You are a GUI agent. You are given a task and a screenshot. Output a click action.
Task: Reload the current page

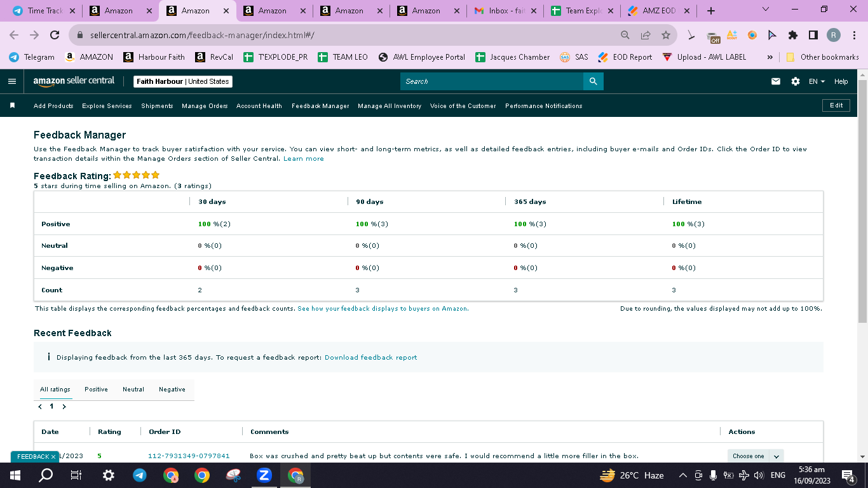(55, 35)
